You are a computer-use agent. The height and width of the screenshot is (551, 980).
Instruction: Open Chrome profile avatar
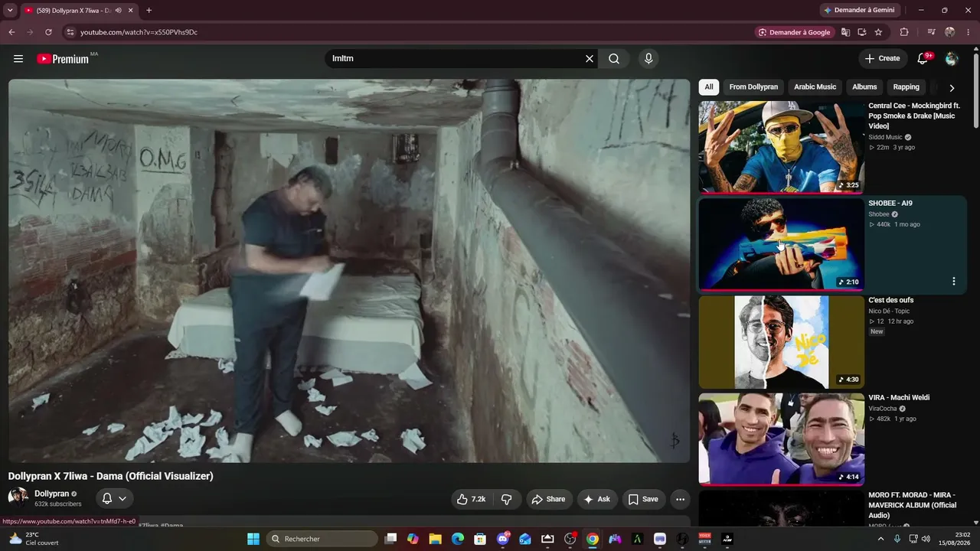(950, 32)
